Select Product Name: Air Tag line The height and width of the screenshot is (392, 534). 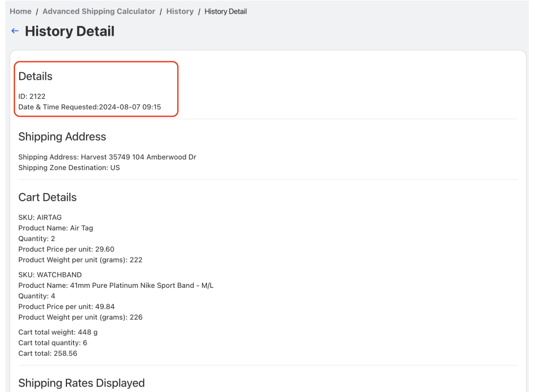point(56,228)
